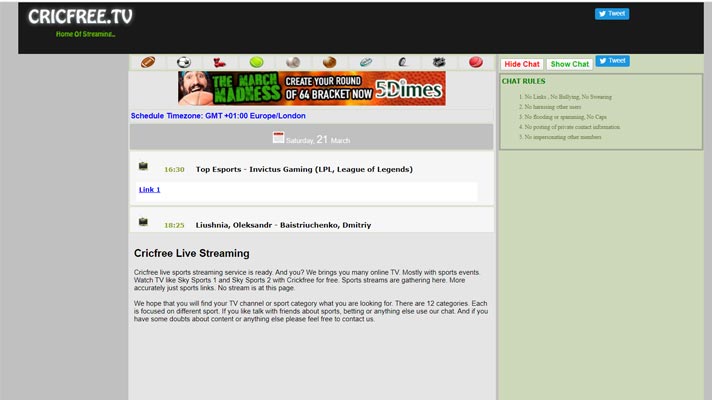Open the white baseball category icon

click(x=293, y=62)
